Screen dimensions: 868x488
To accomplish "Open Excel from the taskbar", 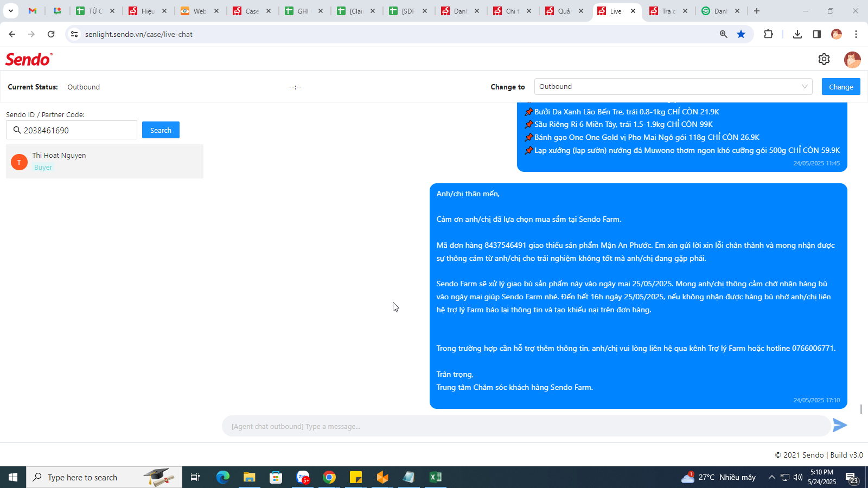I will click(436, 477).
